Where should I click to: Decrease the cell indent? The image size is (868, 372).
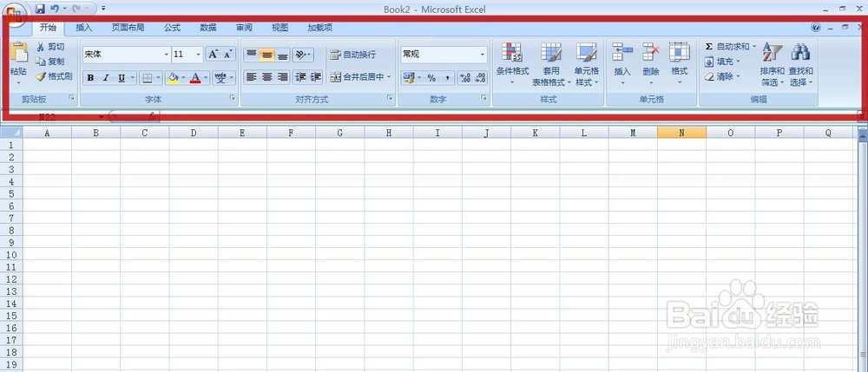(300, 77)
